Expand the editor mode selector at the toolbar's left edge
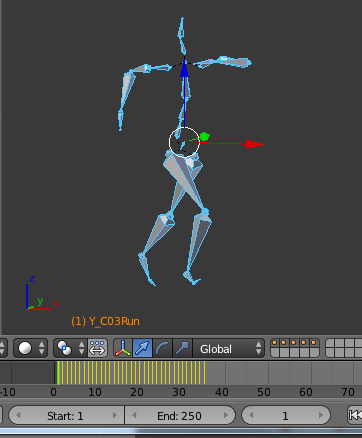 [x=3, y=348]
